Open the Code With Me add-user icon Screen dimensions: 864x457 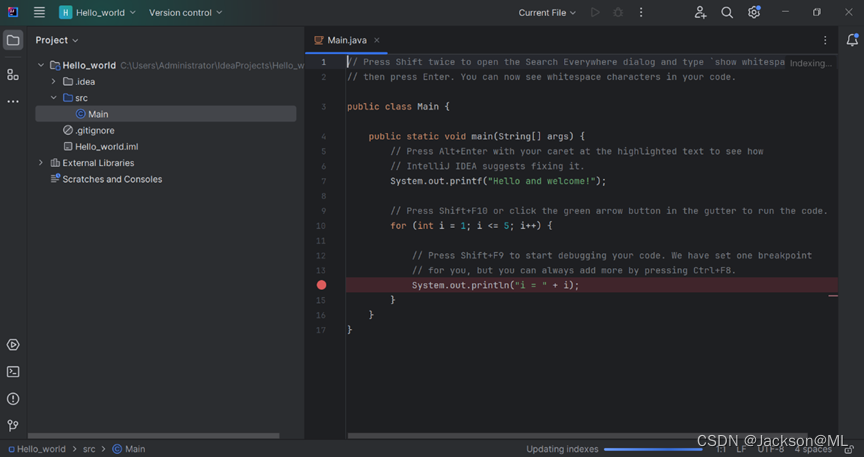coord(700,13)
